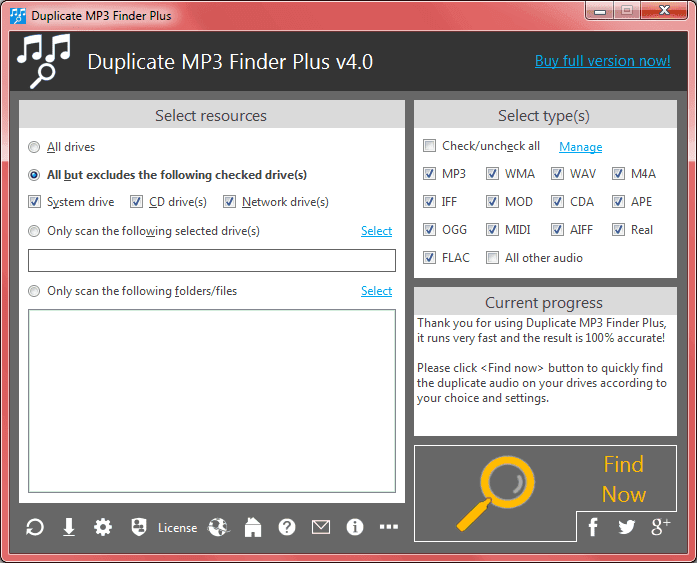
Task: Uncheck the MOD type checkbox
Action: [492, 202]
